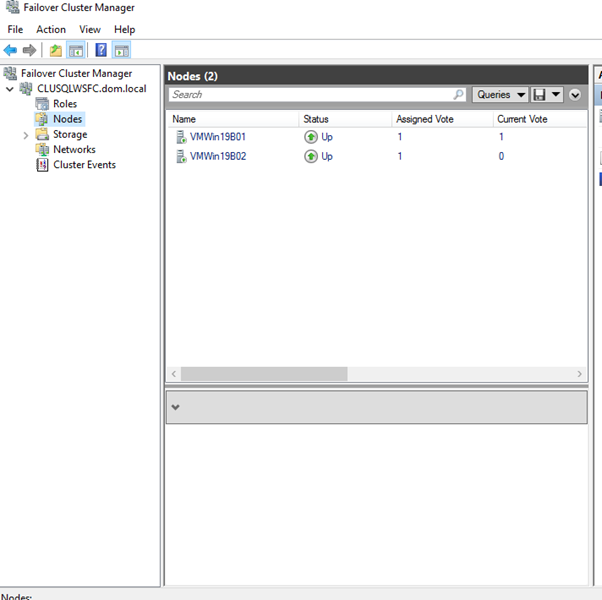Click the Up One Level folder icon
602x600 pixels.
click(56, 50)
